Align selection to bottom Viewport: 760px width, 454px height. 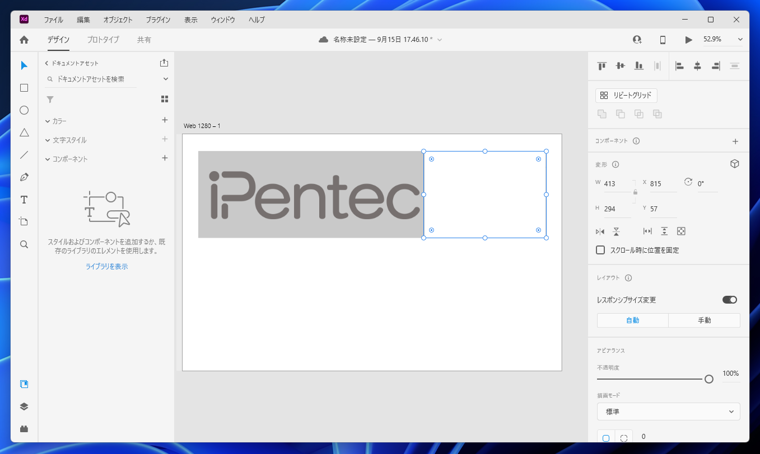(639, 66)
